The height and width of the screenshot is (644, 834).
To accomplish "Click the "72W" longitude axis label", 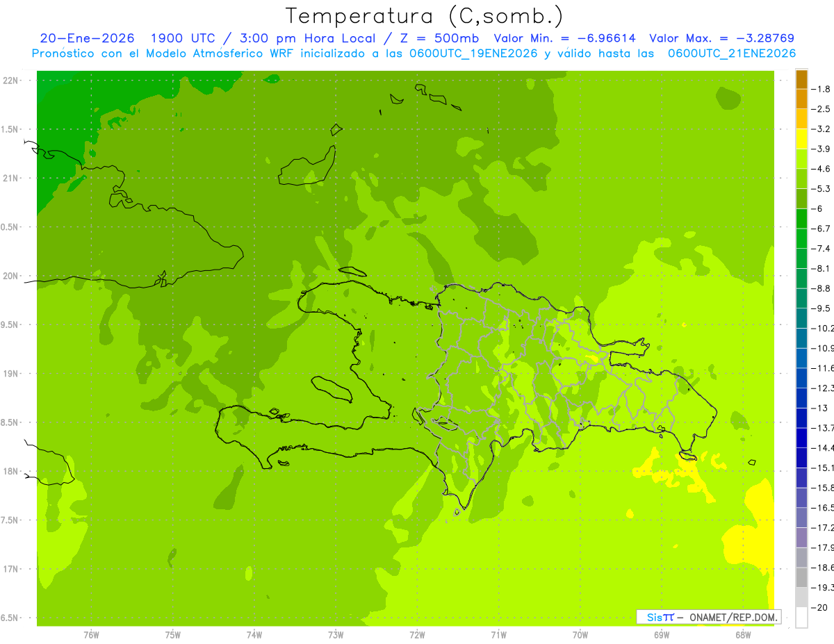I will click(417, 635).
